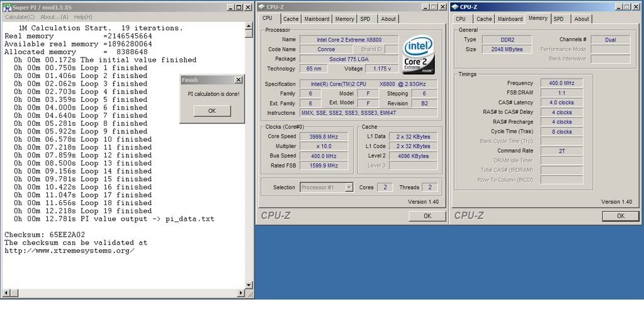Click the Voltage value 1.175 v
Screen dimensions: 644x309
pos(381,69)
